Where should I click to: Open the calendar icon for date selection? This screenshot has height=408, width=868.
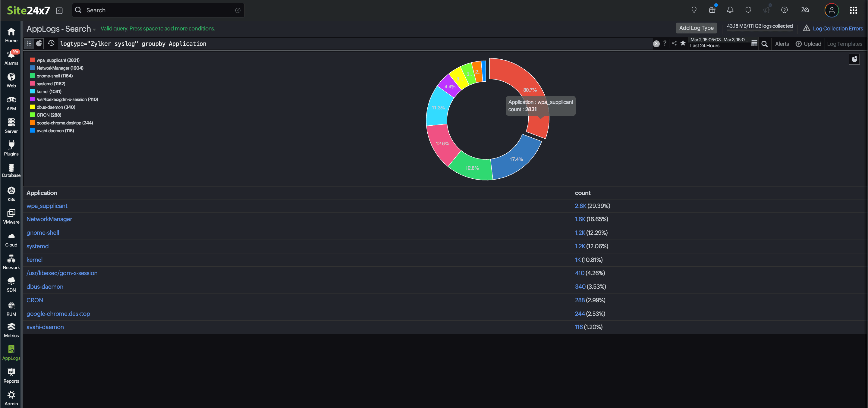[x=754, y=43]
